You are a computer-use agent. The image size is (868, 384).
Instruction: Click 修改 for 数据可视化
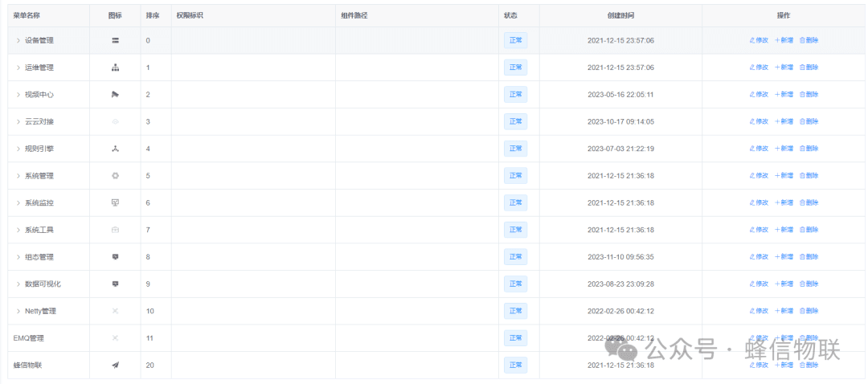[759, 284]
